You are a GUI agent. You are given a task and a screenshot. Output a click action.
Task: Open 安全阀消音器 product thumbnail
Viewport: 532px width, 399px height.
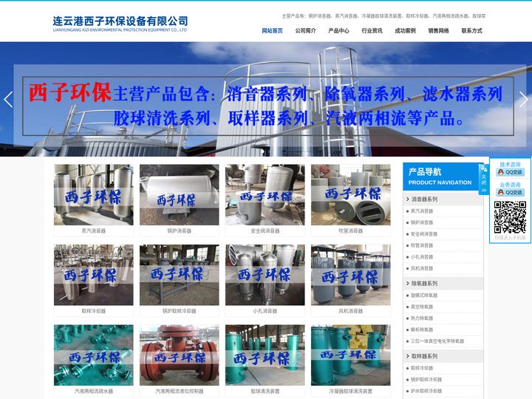pos(265,195)
